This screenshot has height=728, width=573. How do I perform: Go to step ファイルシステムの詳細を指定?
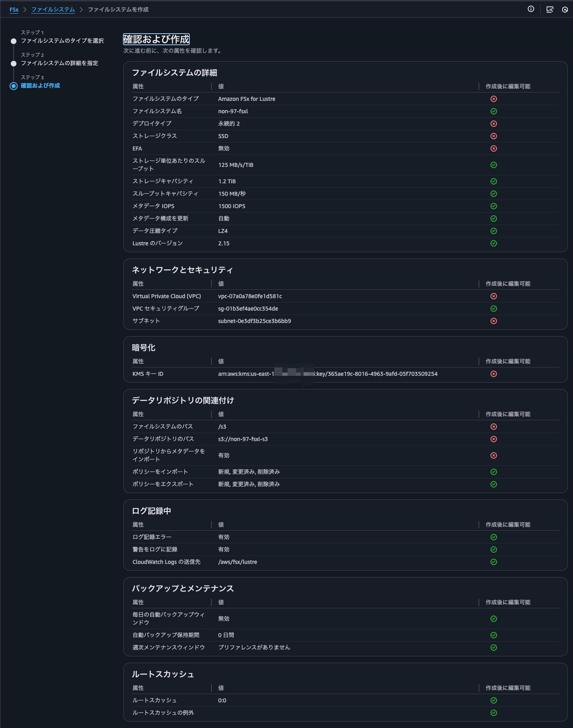coord(60,63)
